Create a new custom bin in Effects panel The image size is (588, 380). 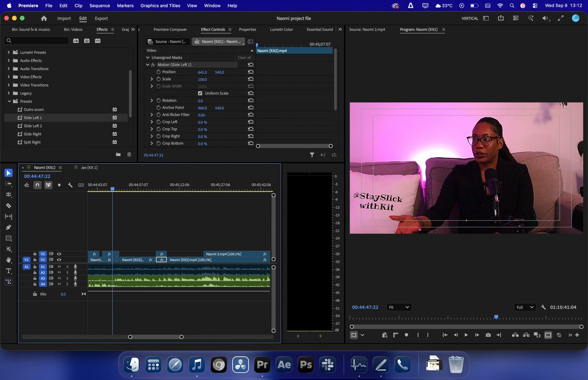click(118, 154)
